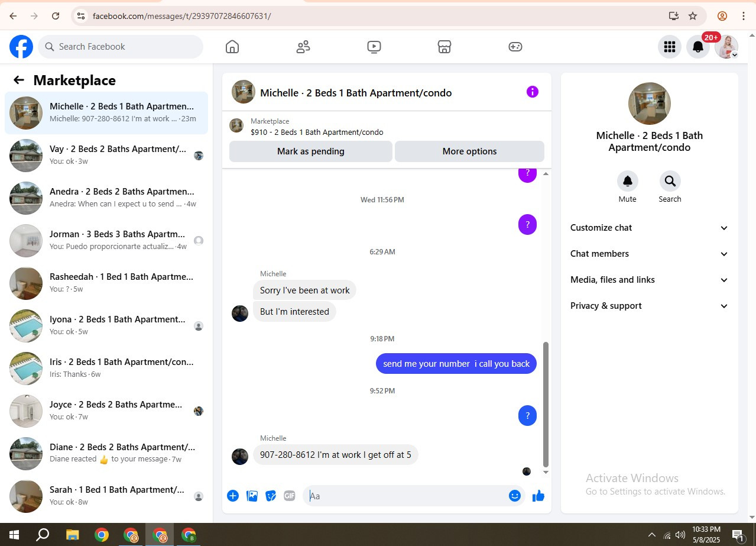The height and width of the screenshot is (546, 756).
Task: Open the Diane conversation
Action: 106,454
